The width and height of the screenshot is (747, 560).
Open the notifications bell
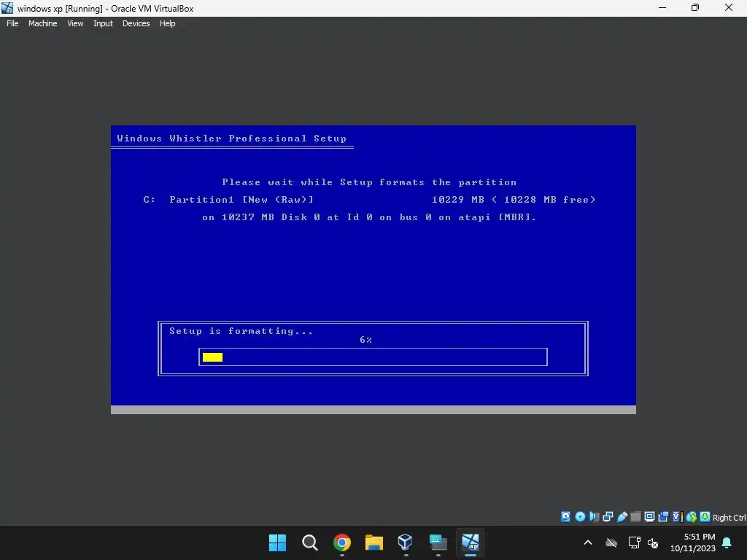[727, 542]
